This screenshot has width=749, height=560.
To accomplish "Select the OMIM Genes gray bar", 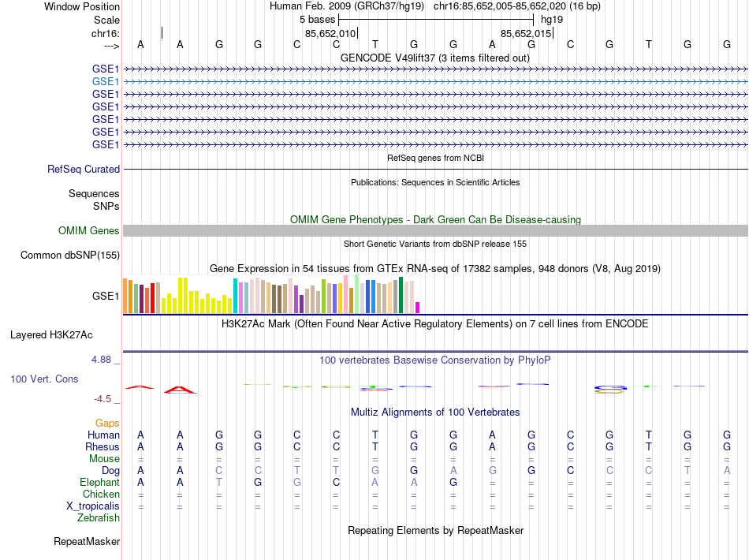I will [x=435, y=231].
